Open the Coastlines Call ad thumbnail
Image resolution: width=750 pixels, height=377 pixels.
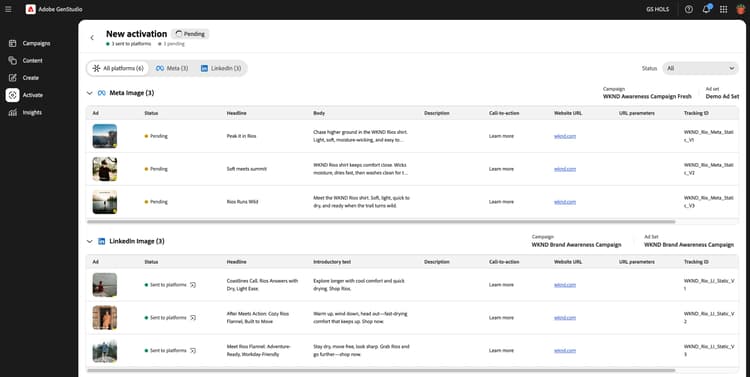[x=105, y=285]
